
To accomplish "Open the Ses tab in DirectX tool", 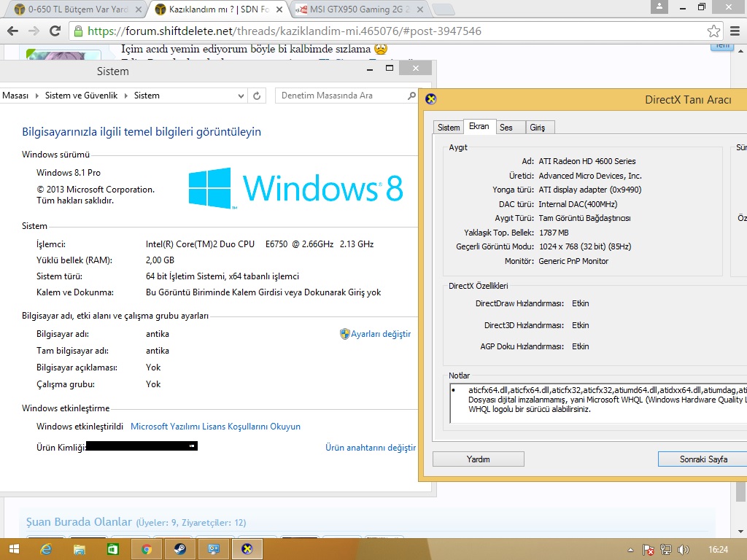I will click(506, 128).
